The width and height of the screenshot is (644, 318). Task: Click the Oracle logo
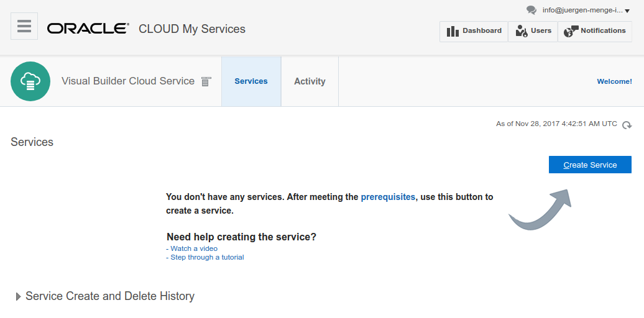pos(88,29)
